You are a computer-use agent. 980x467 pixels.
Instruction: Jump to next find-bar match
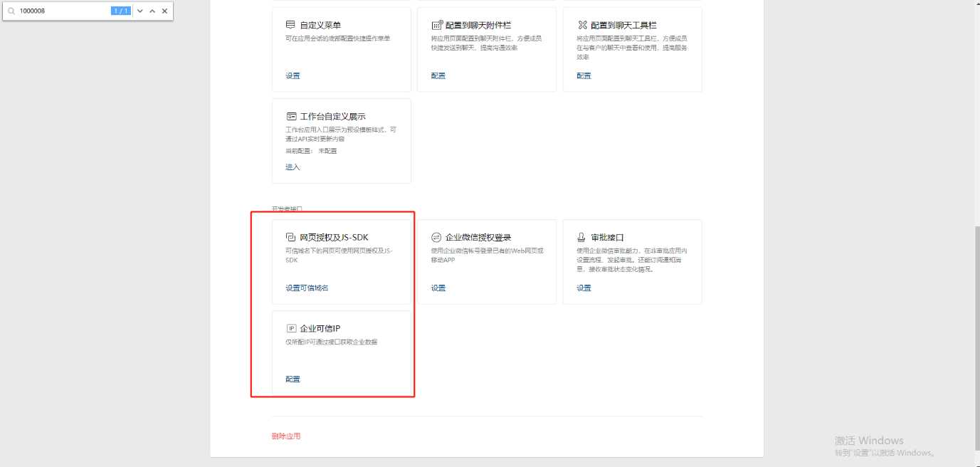point(140,11)
